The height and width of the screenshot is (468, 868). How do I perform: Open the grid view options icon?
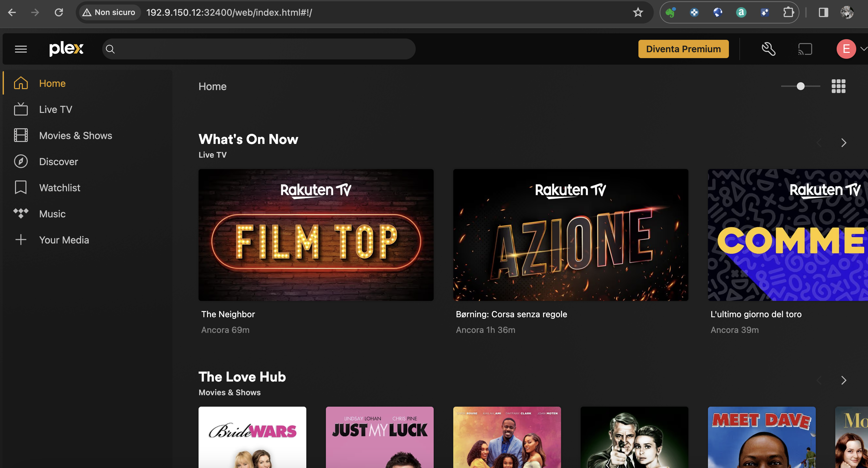[838, 86]
